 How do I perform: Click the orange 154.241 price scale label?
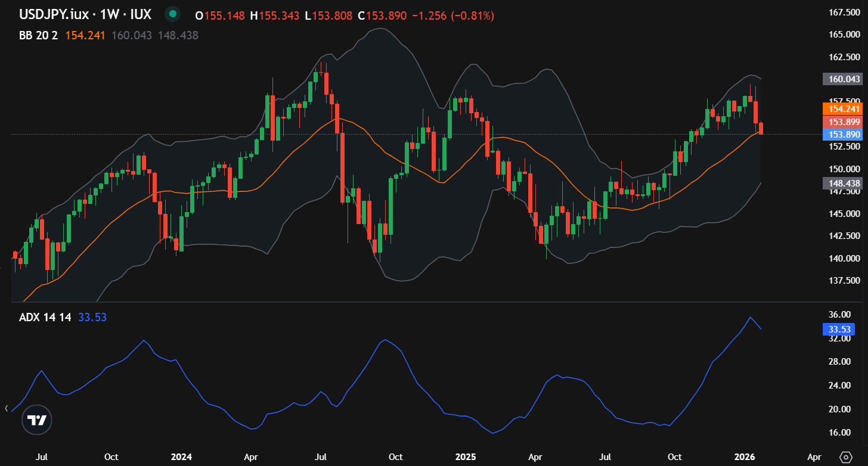(x=842, y=108)
